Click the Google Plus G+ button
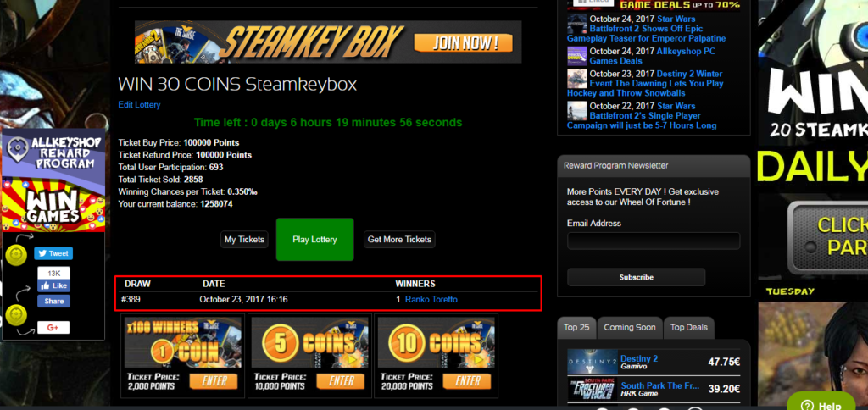This screenshot has height=410, width=868. 53,327
